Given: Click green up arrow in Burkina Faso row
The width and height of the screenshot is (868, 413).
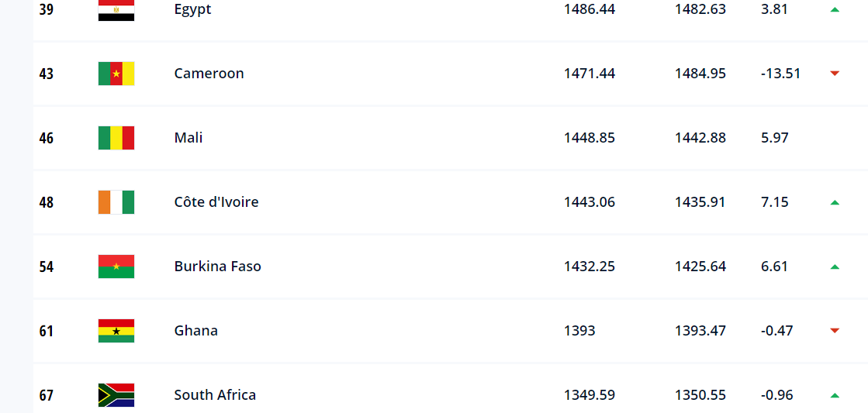Looking at the screenshot, I should (835, 267).
